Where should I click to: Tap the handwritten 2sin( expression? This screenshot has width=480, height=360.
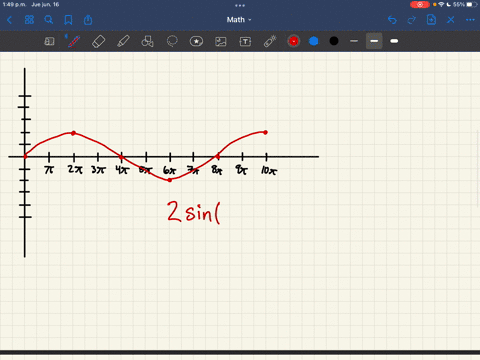point(194,212)
